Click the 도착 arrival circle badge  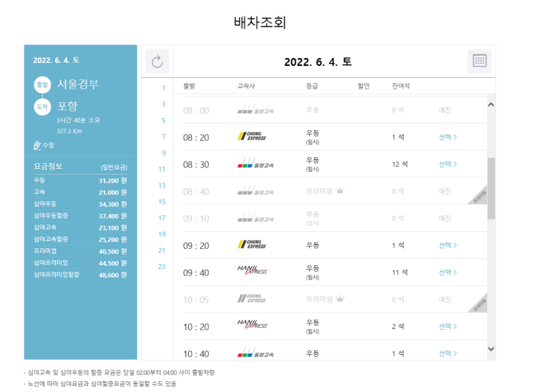pyautogui.click(x=42, y=107)
